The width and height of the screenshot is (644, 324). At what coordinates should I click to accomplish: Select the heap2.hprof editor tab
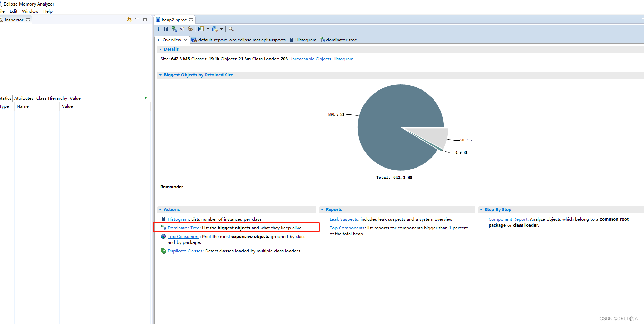pyautogui.click(x=174, y=20)
